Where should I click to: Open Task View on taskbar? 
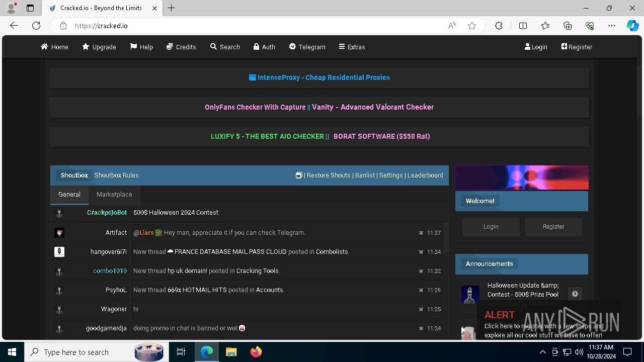[x=181, y=352]
